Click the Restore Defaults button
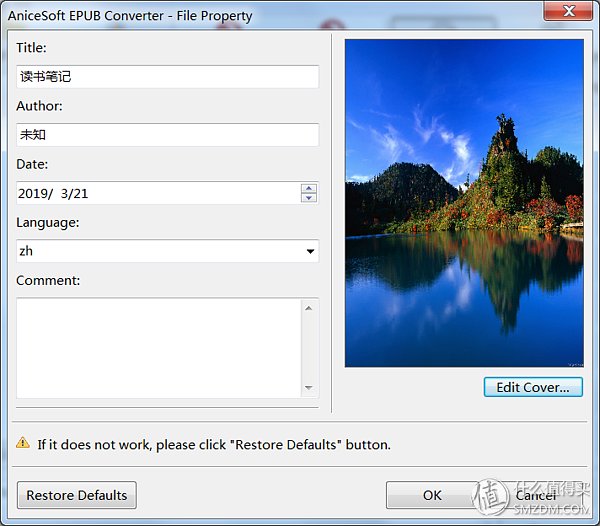Viewport: 600px width, 526px height. pos(77,495)
